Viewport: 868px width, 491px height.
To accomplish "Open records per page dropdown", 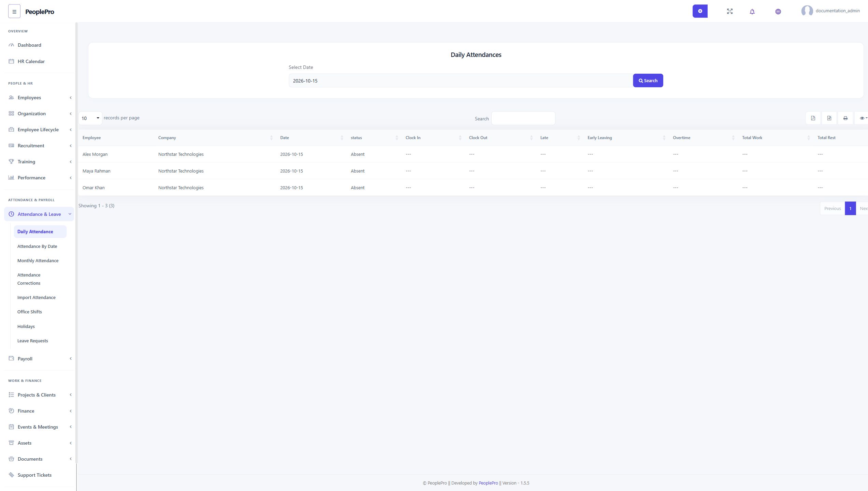I will point(90,118).
